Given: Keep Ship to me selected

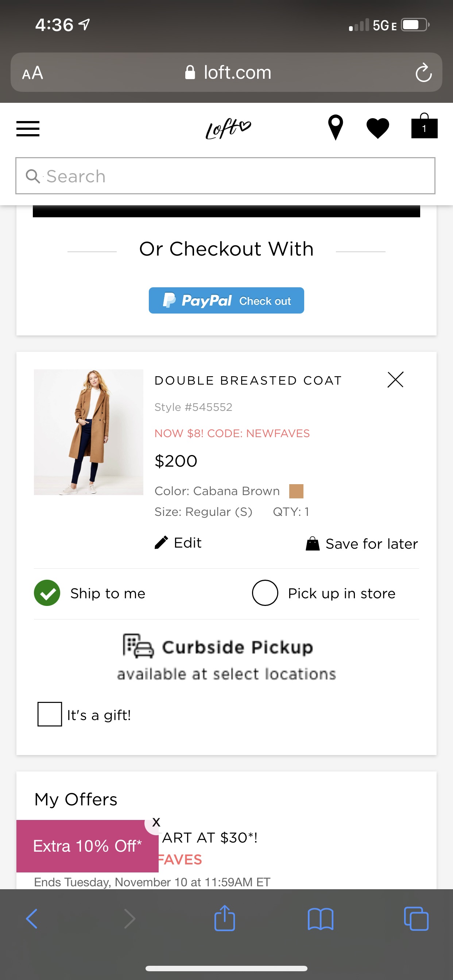Looking at the screenshot, I should 47,593.
